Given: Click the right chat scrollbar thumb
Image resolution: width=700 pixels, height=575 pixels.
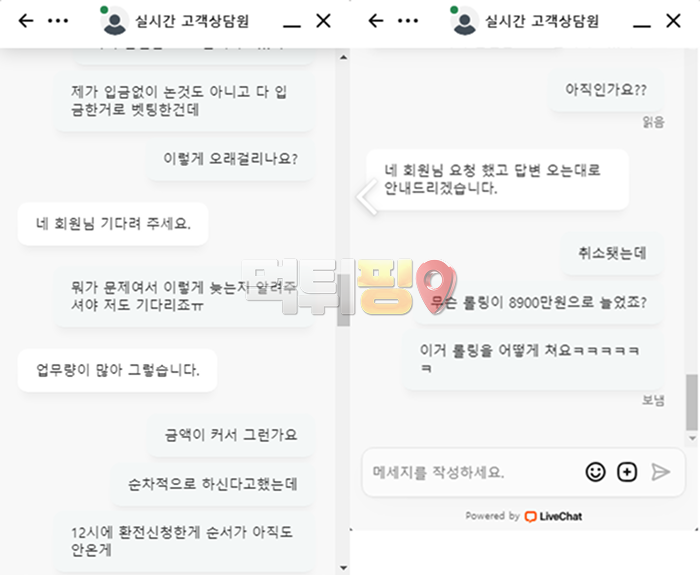Looking at the screenshot, I should [692, 402].
